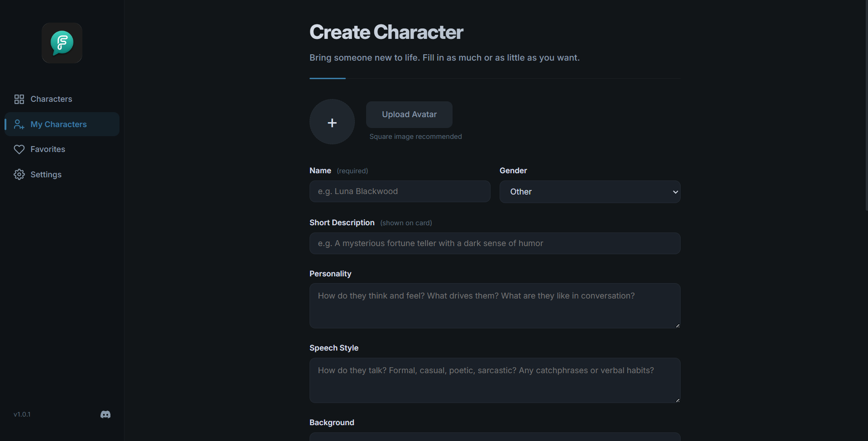This screenshot has width=868, height=441.
Task: Go to Favorites in sidebar
Action: click(x=62, y=149)
